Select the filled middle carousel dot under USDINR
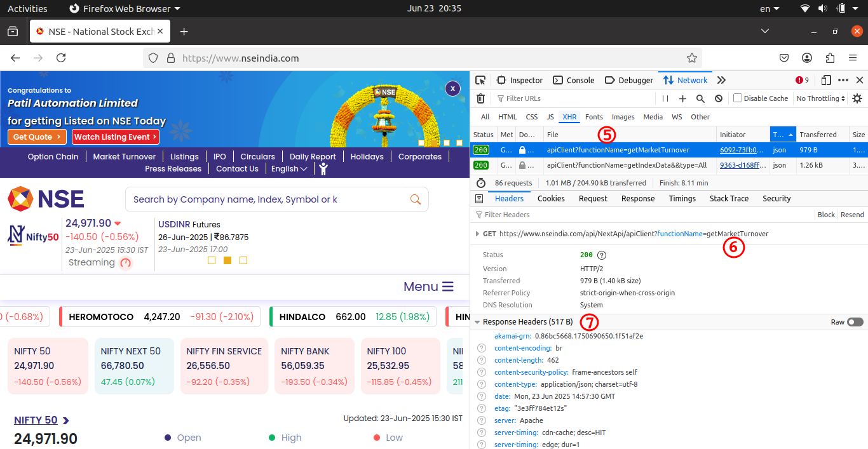This screenshot has width=868, height=449. 227,260
